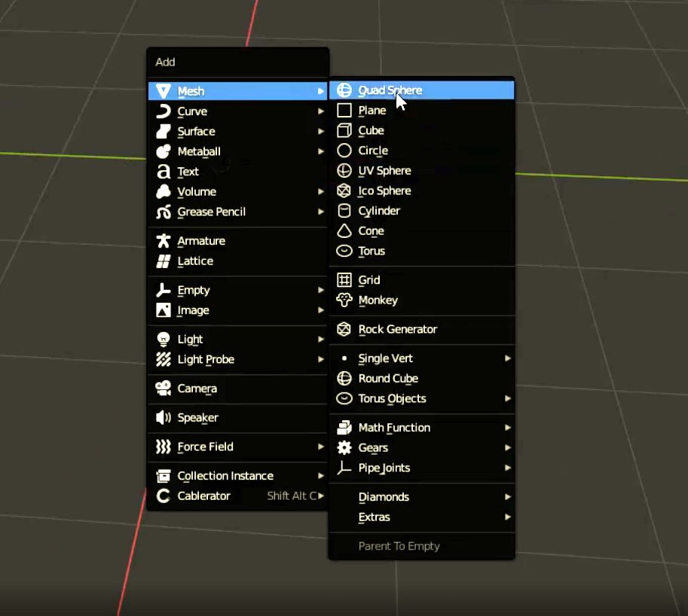Select Quad Sphere menu entry
The height and width of the screenshot is (616, 688).
pyautogui.click(x=422, y=90)
